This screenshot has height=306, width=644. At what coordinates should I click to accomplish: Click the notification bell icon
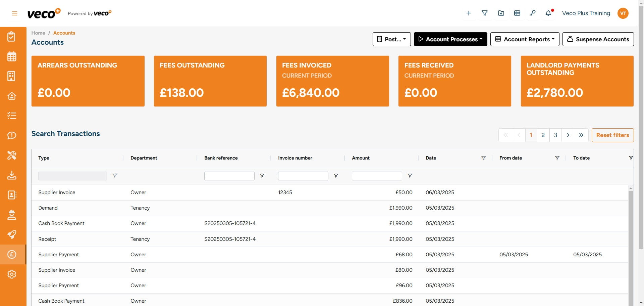click(548, 13)
